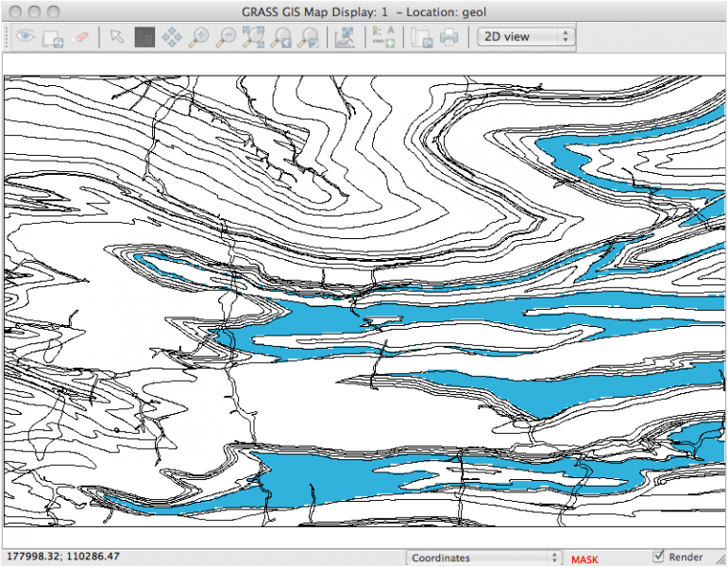Open the Analyze map tool
Viewport: 728px width, 567px height.
(x=344, y=38)
